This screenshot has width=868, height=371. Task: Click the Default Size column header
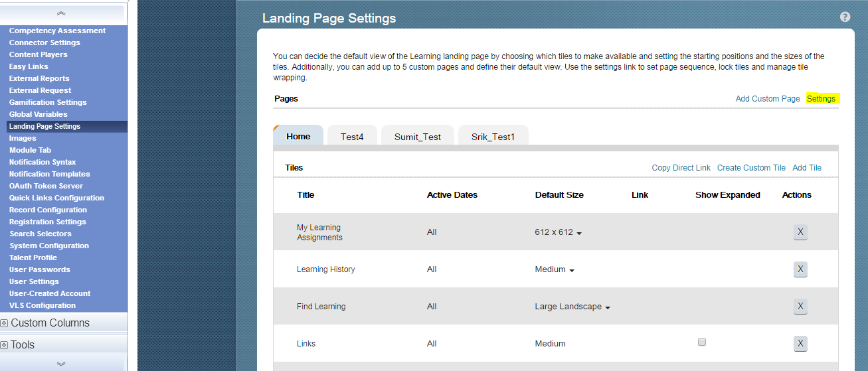(559, 195)
